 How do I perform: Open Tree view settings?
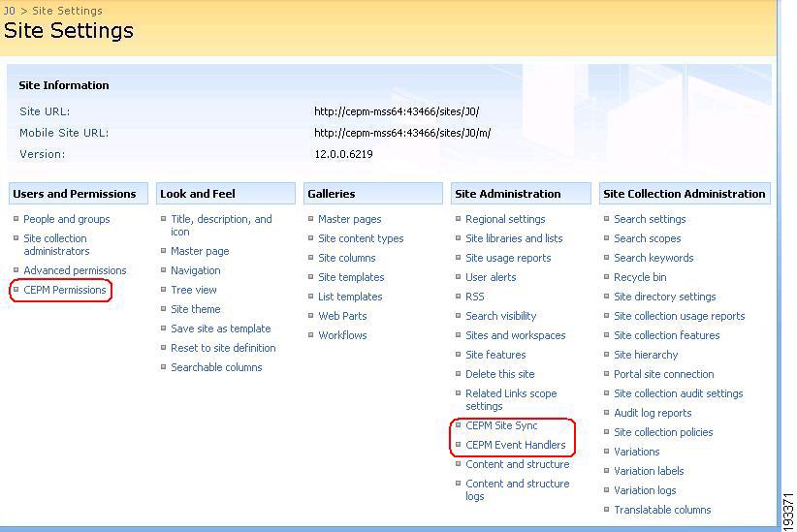point(194,290)
